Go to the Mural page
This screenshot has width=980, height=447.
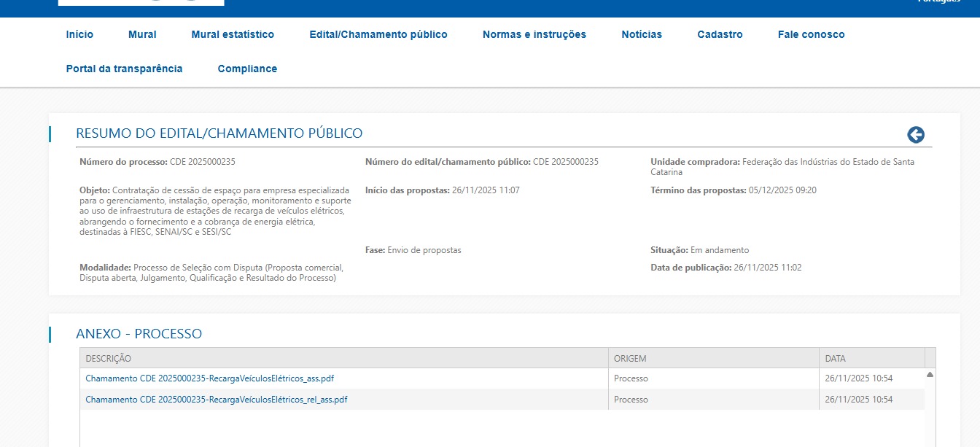pos(142,34)
